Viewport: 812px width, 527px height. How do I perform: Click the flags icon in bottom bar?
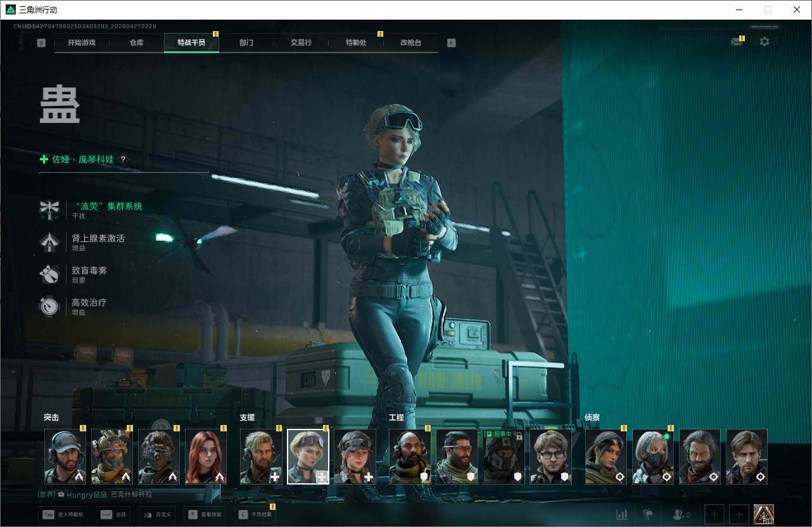[648, 514]
